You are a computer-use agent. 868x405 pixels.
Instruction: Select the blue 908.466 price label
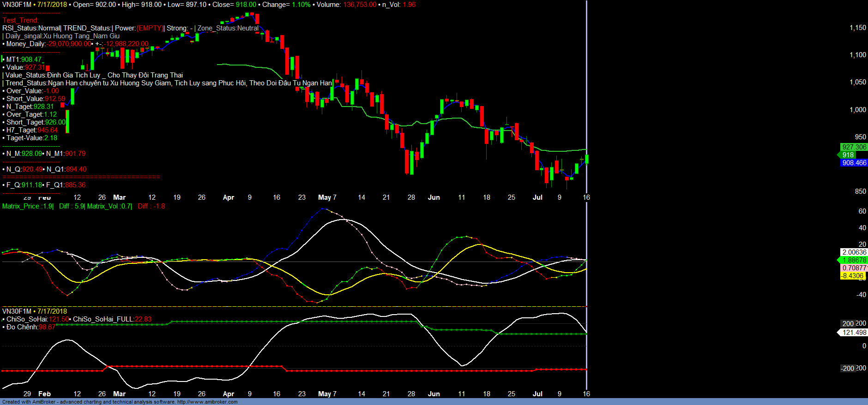tap(854, 163)
